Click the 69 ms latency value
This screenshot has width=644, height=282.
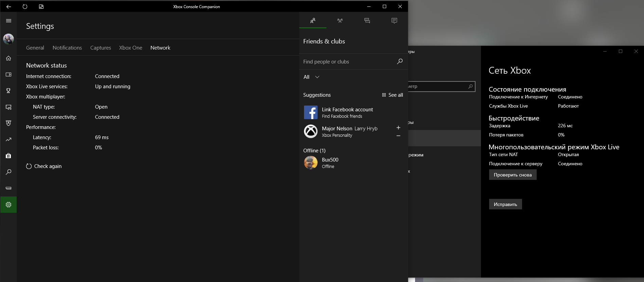(x=102, y=137)
